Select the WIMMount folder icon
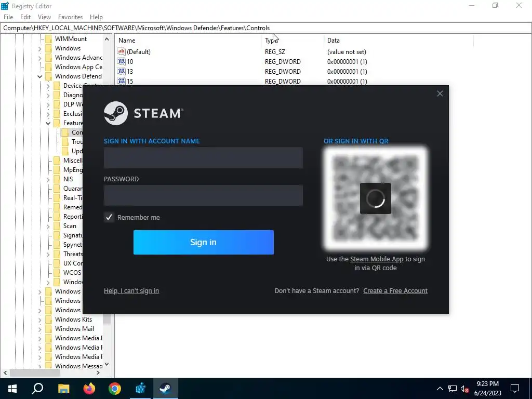The image size is (532, 399). coord(48,38)
